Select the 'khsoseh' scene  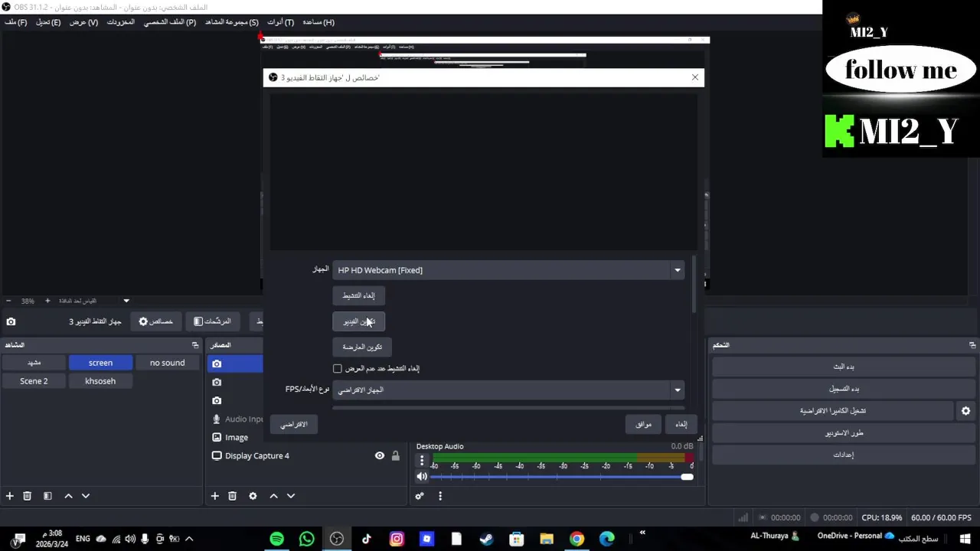100,381
